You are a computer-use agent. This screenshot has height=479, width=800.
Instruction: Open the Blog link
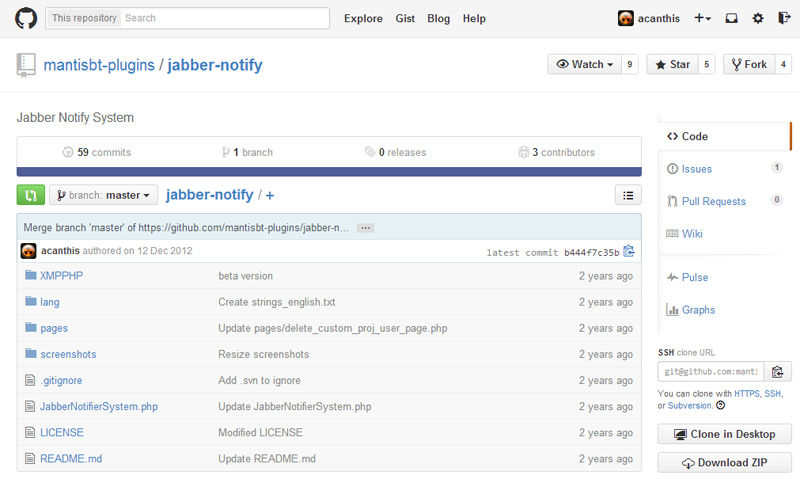point(439,18)
